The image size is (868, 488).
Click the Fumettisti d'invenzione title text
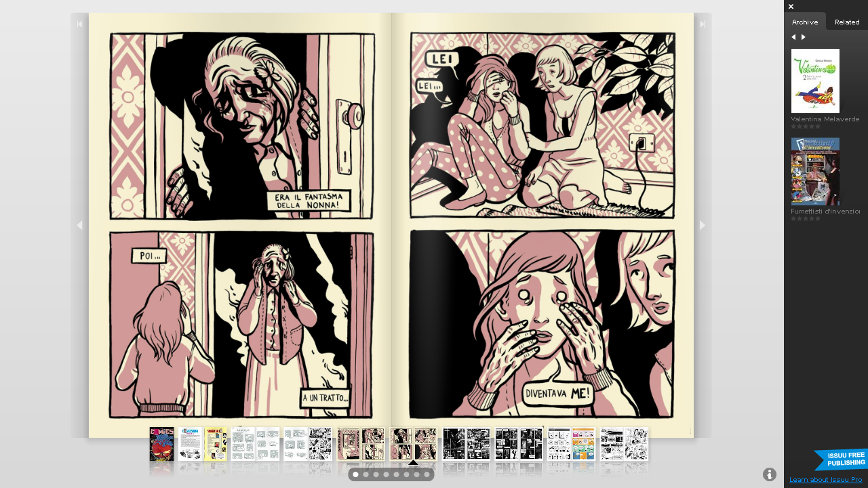[825, 211]
